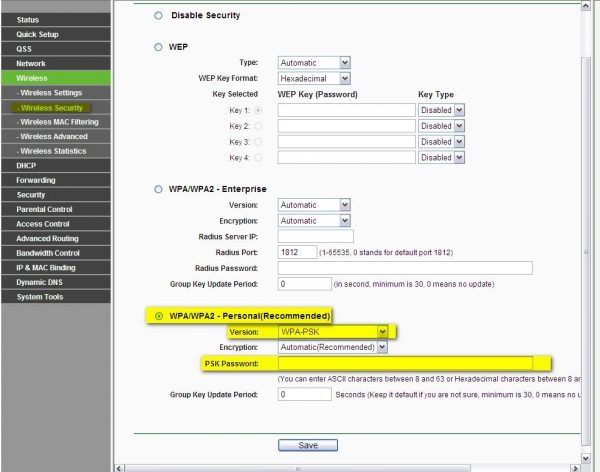Choose the WEP security option
Viewport: 600px width, 472px height.
coord(158,47)
